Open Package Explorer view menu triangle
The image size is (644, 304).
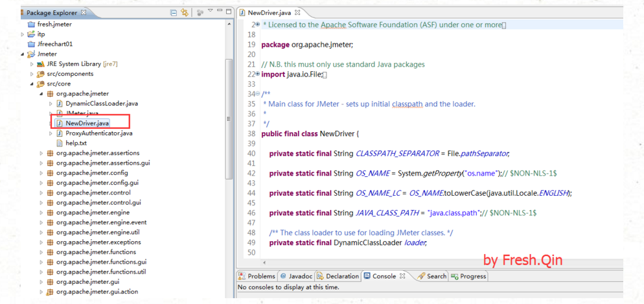pyautogui.click(x=211, y=10)
